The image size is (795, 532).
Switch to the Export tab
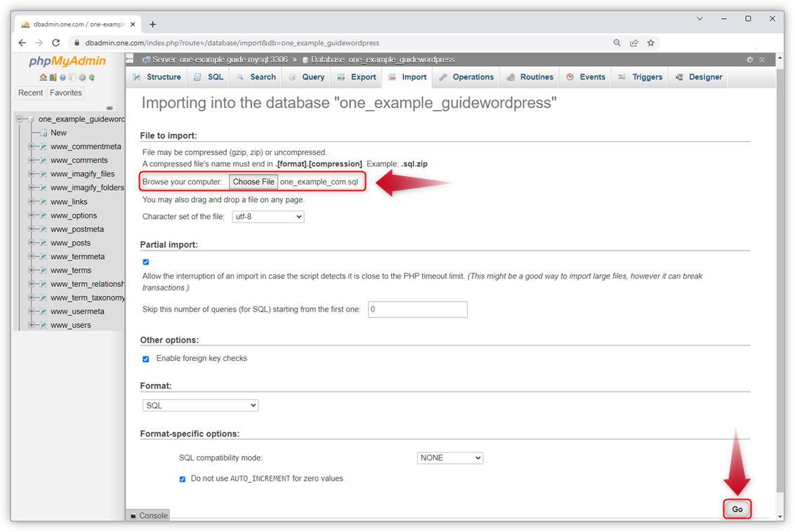(x=356, y=77)
